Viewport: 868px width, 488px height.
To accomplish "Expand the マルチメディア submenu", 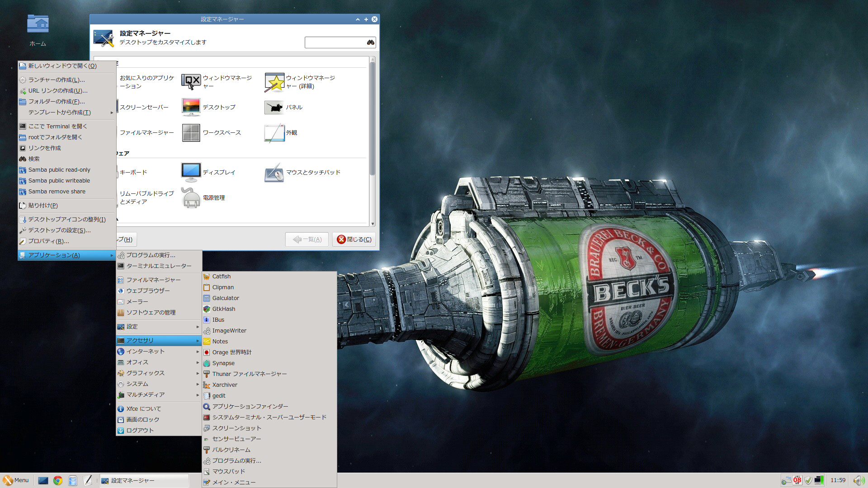I will click(x=159, y=395).
